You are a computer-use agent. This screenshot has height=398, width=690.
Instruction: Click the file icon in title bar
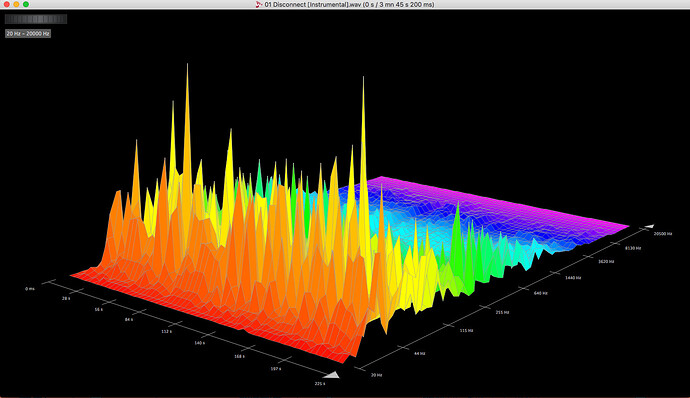point(259,4)
